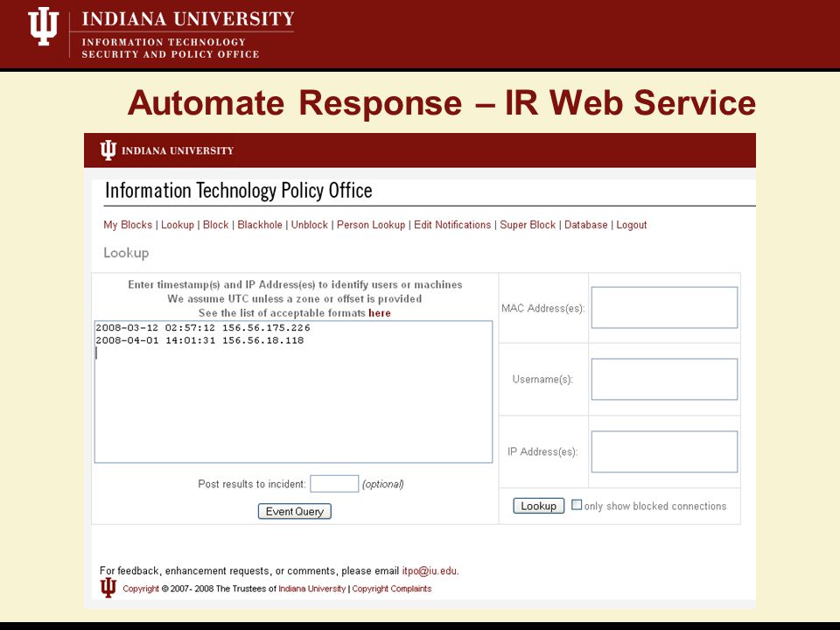840x630 pixels.
Task: Enable only show blocked connections
Action: pyautogui.click(x=577, y=505)
